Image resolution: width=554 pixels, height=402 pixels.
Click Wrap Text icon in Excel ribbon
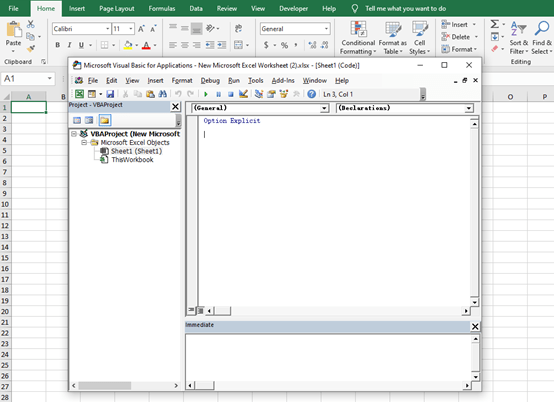point(238,29)
